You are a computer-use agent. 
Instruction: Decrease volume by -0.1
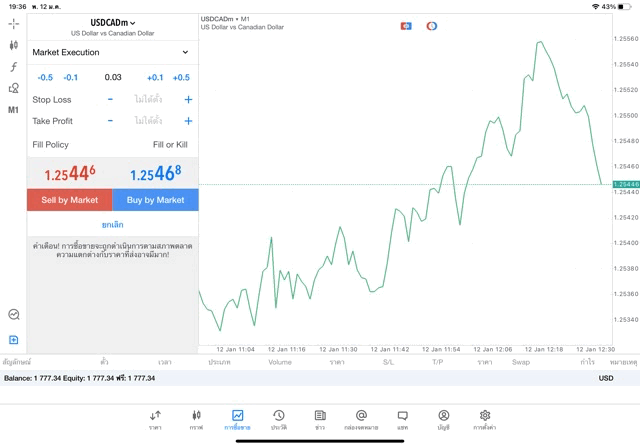pos(71,77)
